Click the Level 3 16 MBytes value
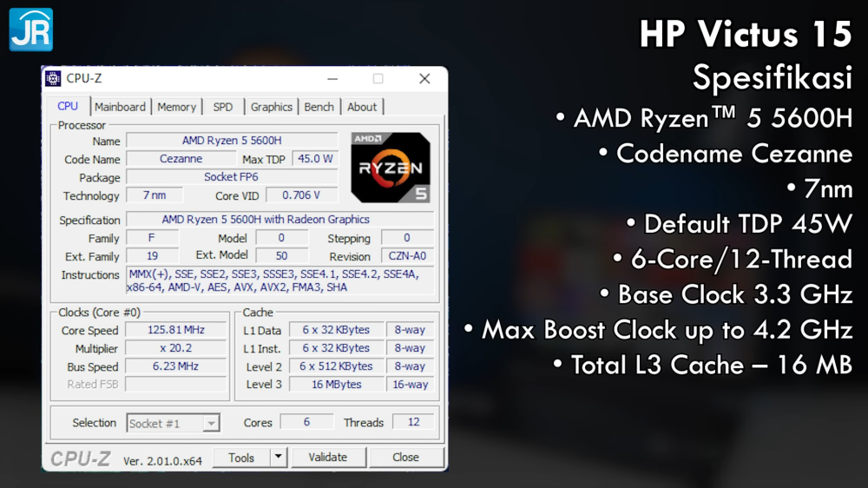The height and width of the screenshot is (488, 868). click(x=336, y=385)
